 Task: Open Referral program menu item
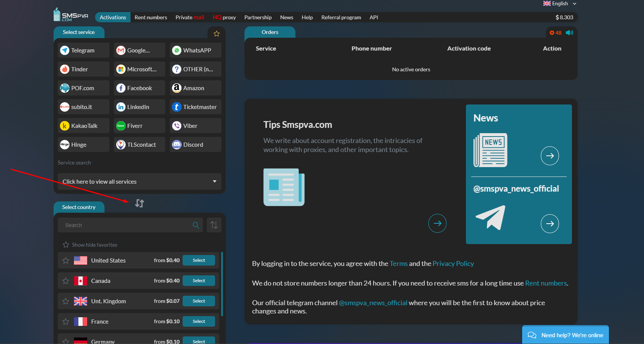[341, 17]
